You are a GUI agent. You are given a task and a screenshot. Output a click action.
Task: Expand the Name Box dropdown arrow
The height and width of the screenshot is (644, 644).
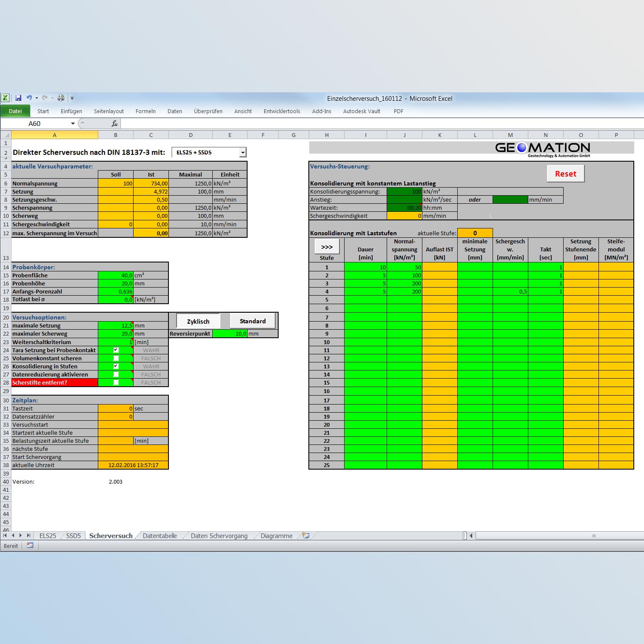pyautogui.click(x=73, y=123)
